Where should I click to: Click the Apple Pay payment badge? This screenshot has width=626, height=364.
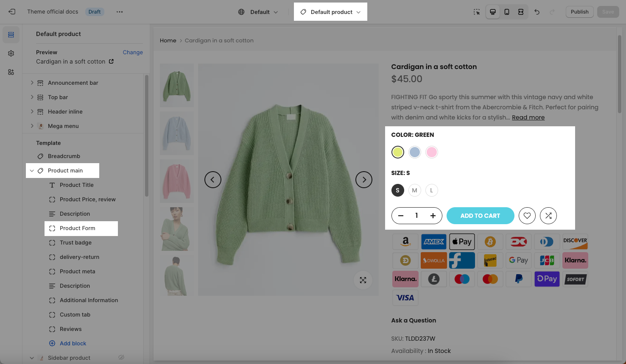(462, 242)
